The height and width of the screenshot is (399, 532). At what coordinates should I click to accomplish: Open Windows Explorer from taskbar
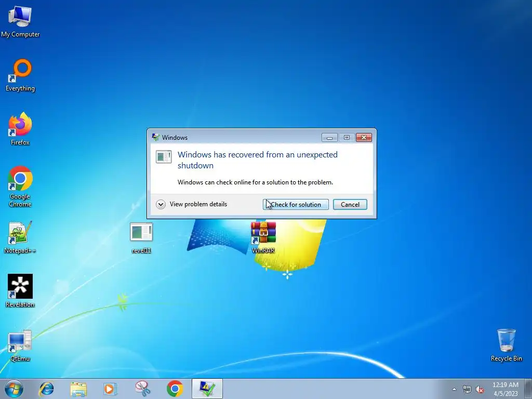(78, 389)
